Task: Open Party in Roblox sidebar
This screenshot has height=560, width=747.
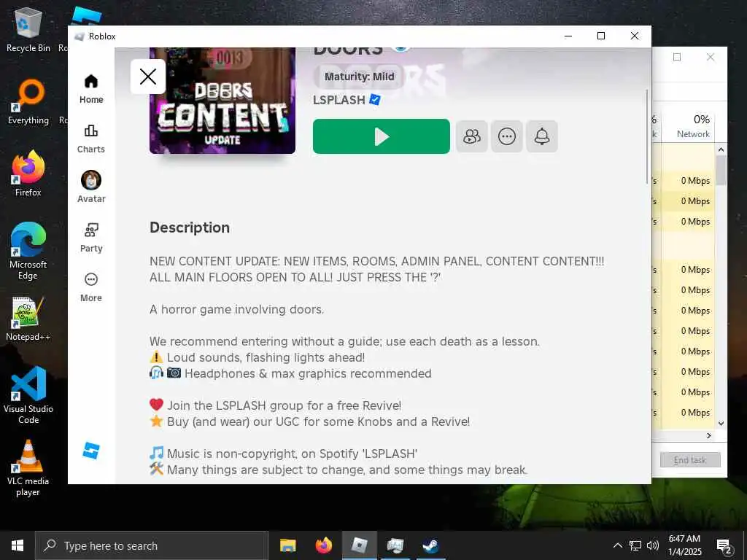Action: pos(91,238)
